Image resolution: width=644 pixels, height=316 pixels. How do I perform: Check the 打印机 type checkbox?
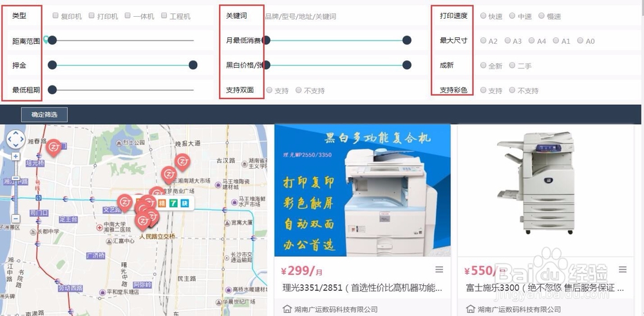click(x=91, y=15)
